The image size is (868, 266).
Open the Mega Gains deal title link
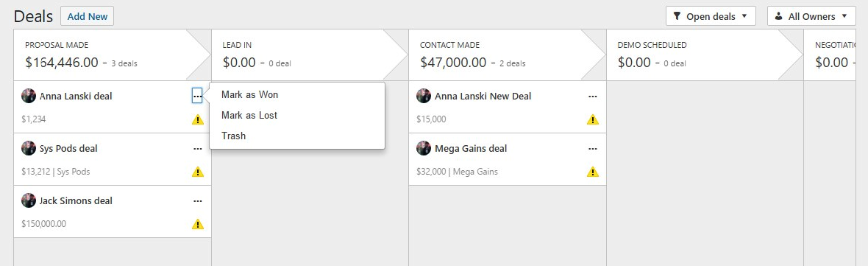pyautogui.click(x=471, y=149)
